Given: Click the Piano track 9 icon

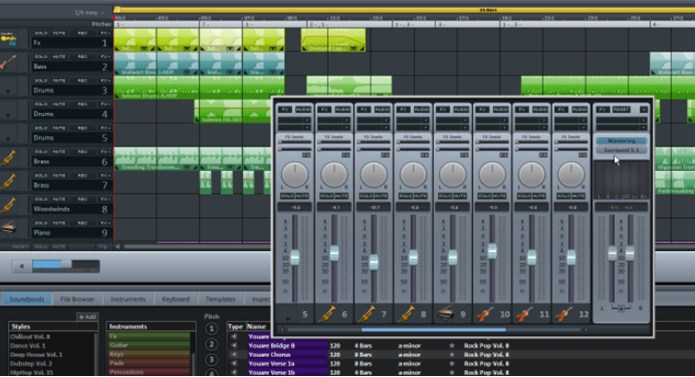Looking at the screenshot, I should (8, 229).
